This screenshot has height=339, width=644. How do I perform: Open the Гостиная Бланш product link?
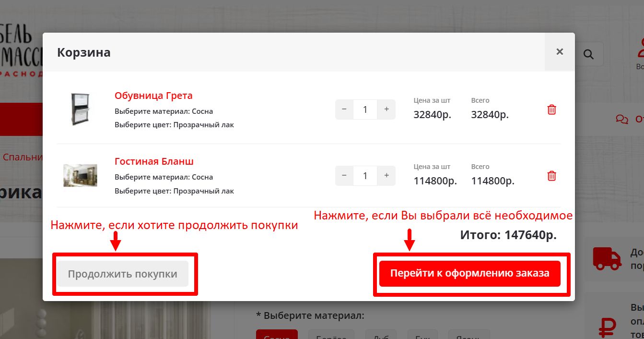click(154, 161)
